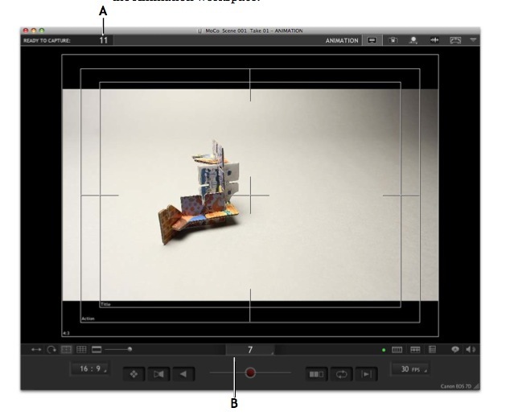
Task: Click the move/pan arrows button
Action: [x=134, y=374]
